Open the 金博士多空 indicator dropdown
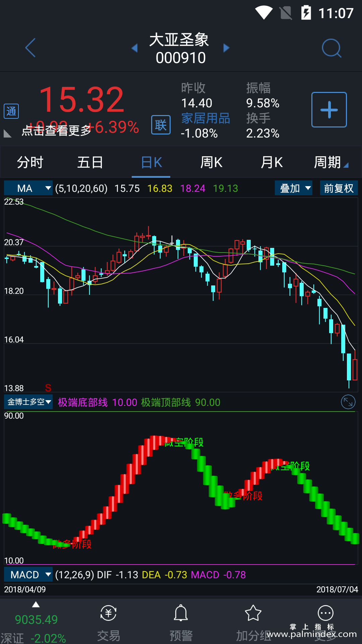The width and height of the screenshot is (362, 644). click(x=28, y=402)
